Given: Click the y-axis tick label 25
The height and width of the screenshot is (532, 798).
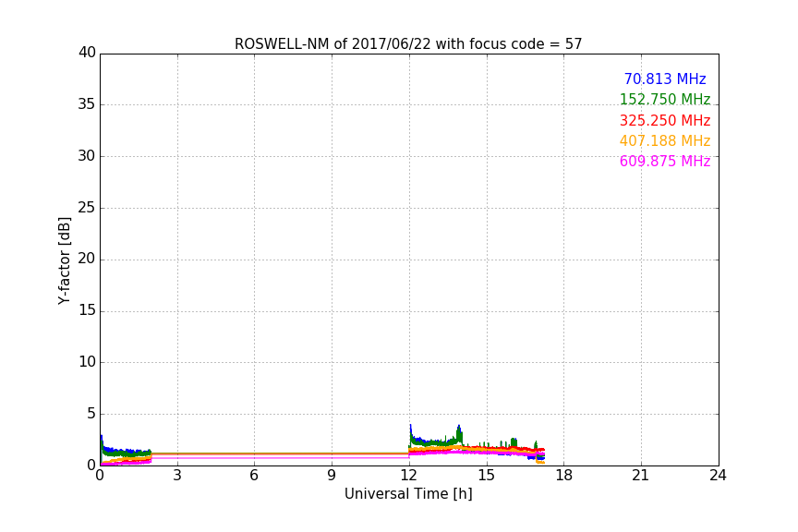Looking at the screenshot, I should (x=87, y=208).
